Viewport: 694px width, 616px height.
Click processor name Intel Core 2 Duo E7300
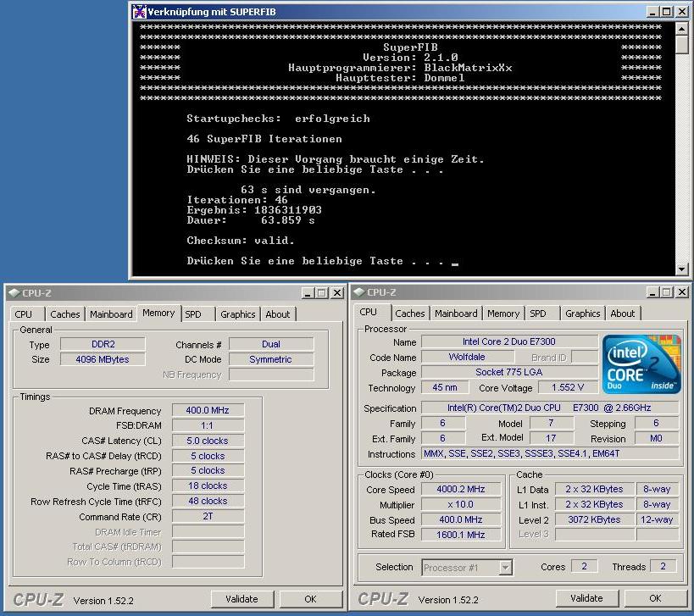(509, 341)
